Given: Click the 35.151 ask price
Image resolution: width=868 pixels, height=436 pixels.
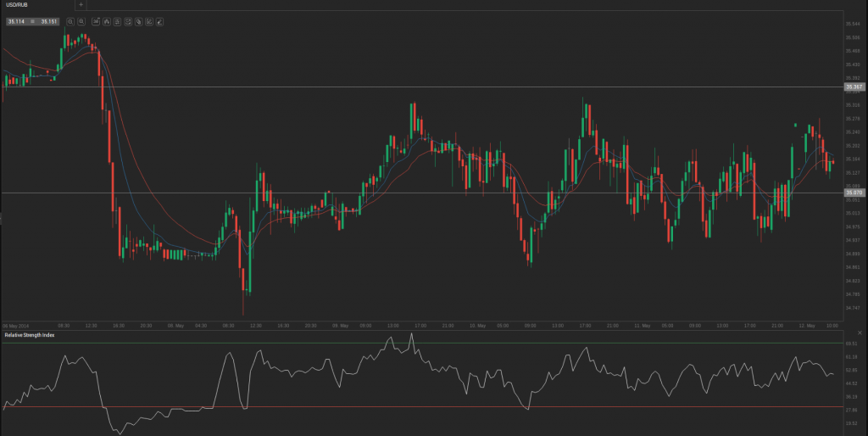Looking at the screenshot, I should (48, 20).
